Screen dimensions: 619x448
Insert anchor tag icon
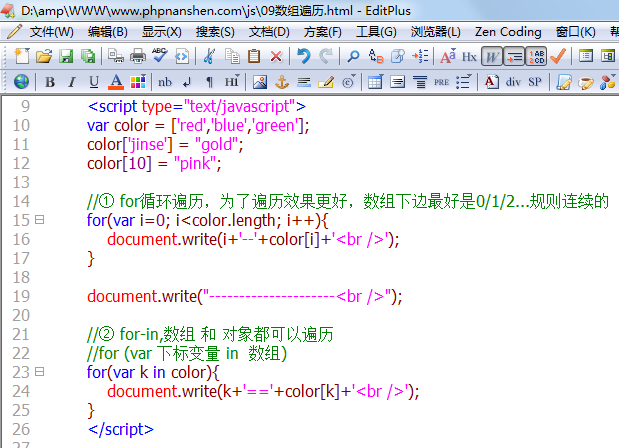tap(282, 82)
